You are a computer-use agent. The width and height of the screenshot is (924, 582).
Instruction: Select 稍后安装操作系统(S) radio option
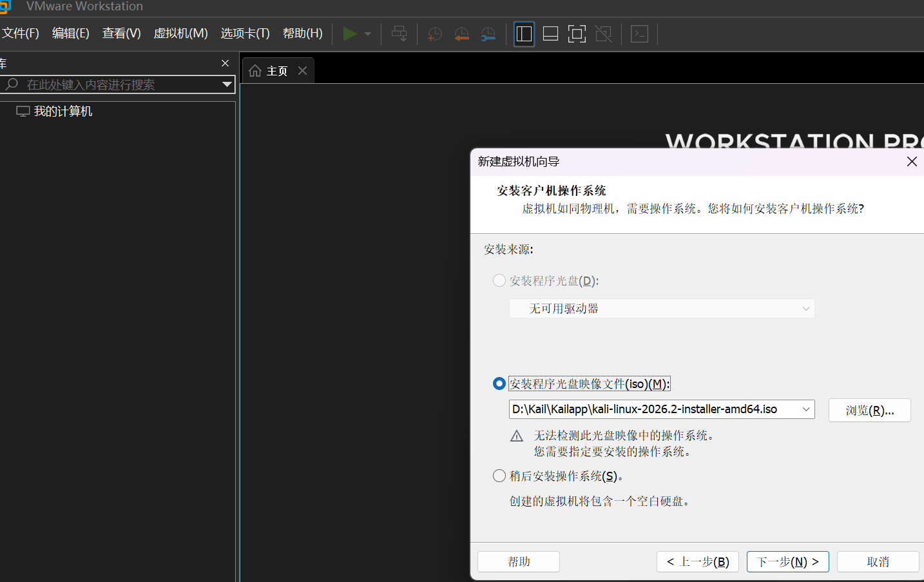tap(499, 476)
